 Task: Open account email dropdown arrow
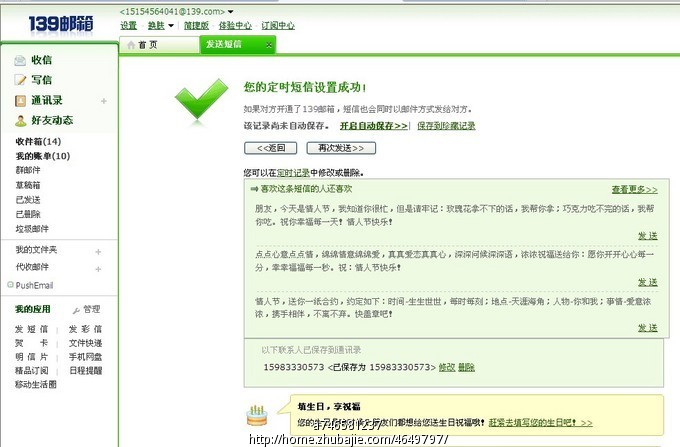click(231, 12)
